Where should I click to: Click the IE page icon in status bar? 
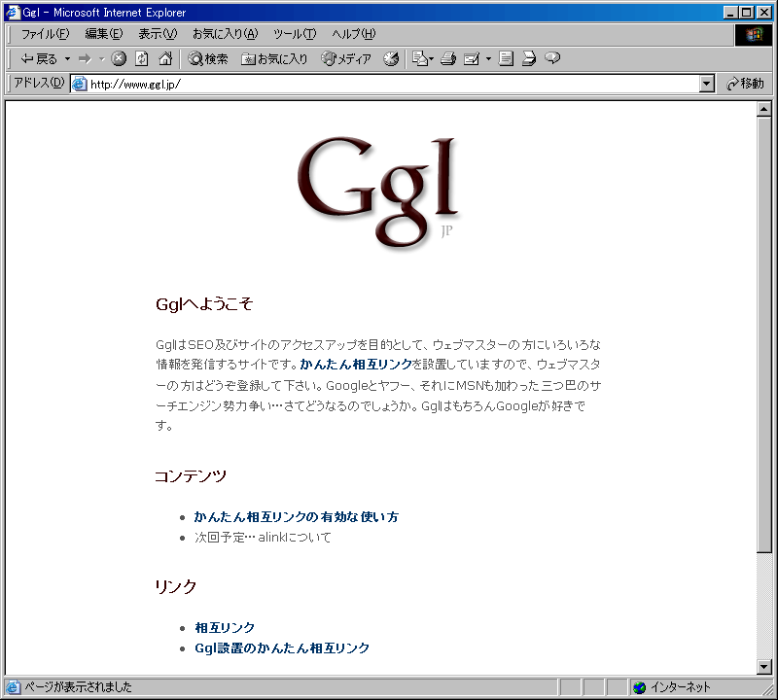[13, 687]
